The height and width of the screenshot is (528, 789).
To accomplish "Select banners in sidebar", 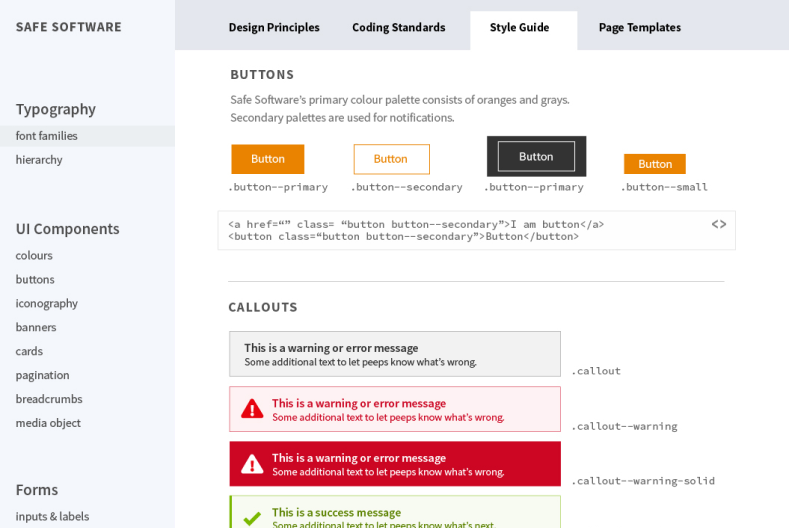I will 36,327.
